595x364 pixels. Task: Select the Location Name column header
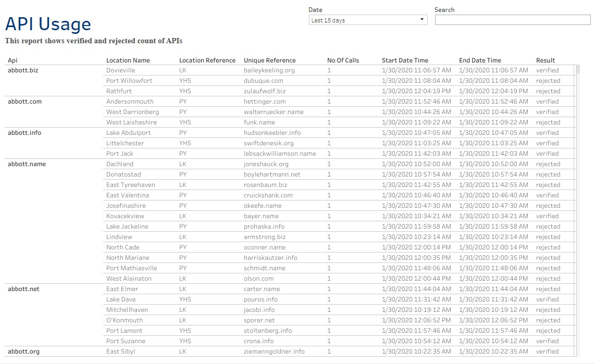tap(128, 60)
